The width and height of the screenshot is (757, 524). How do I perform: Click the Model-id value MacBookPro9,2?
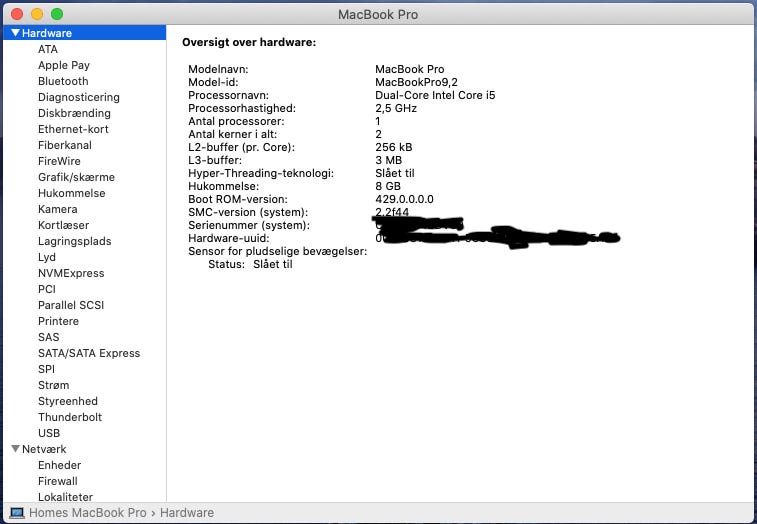pos(416,82)
